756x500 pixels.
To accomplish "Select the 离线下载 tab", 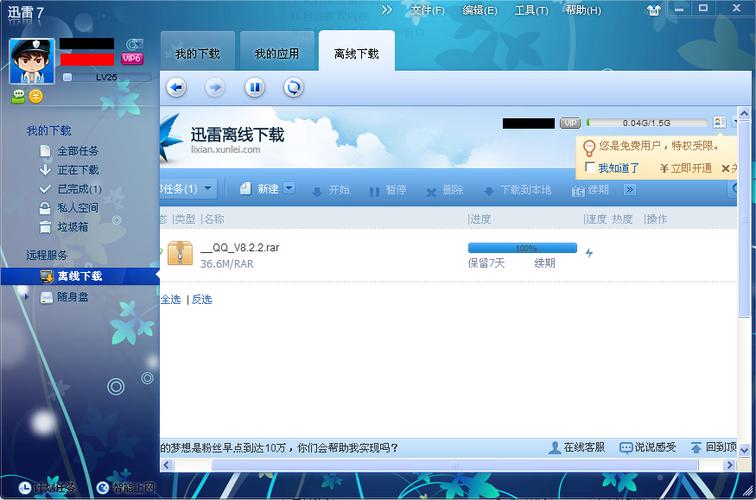I will [357, 52].
